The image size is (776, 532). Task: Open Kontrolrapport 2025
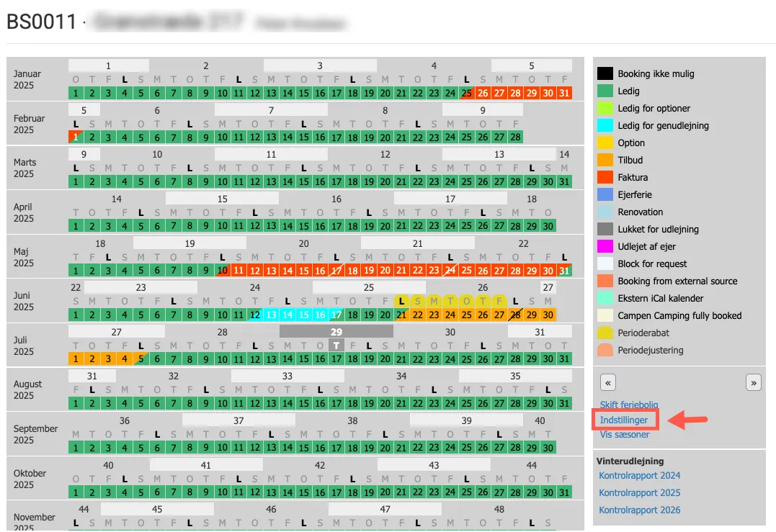click(x=639, y=493)
